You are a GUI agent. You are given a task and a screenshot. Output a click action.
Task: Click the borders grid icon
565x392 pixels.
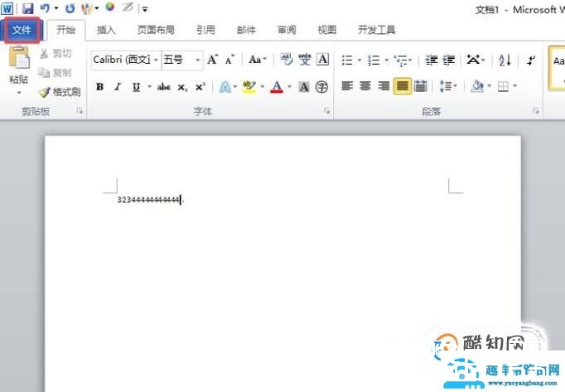click(503, 86)
